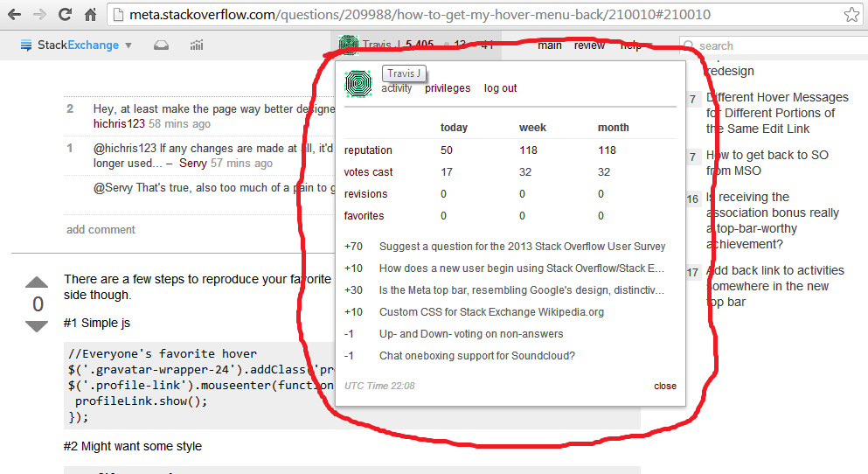Click the Servy username on the comment
This screenshot has height=474, width=868.
[x=192, y=163]
